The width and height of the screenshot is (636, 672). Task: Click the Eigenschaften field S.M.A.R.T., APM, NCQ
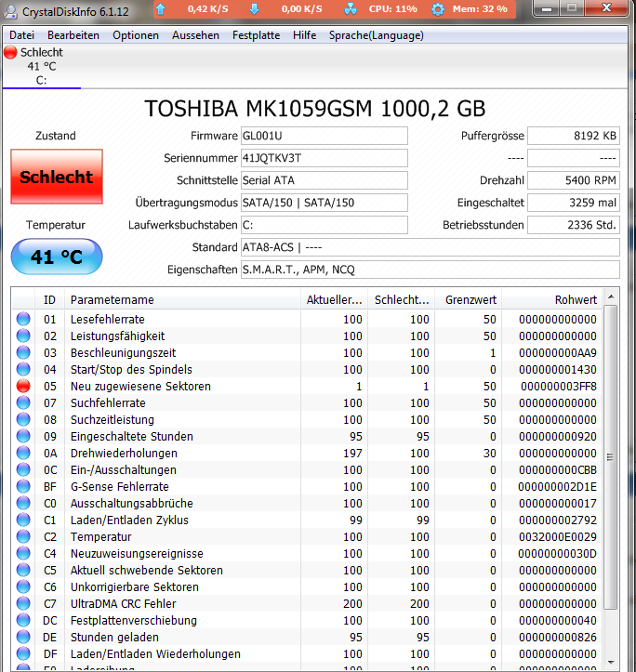click(431, 270)
